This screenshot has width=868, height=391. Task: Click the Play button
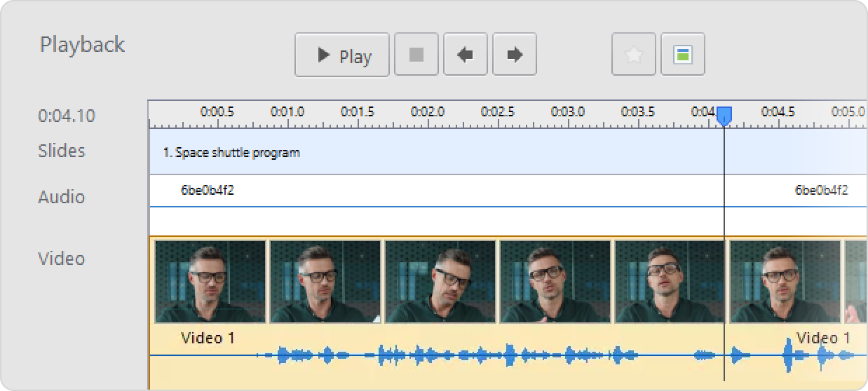[342, 55]
